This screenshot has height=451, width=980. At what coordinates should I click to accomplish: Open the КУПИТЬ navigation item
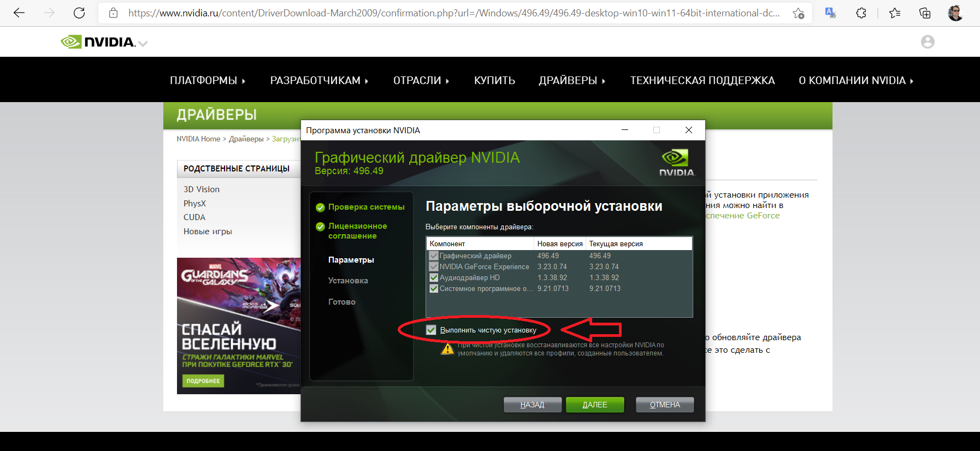click(x=494, y=80)
